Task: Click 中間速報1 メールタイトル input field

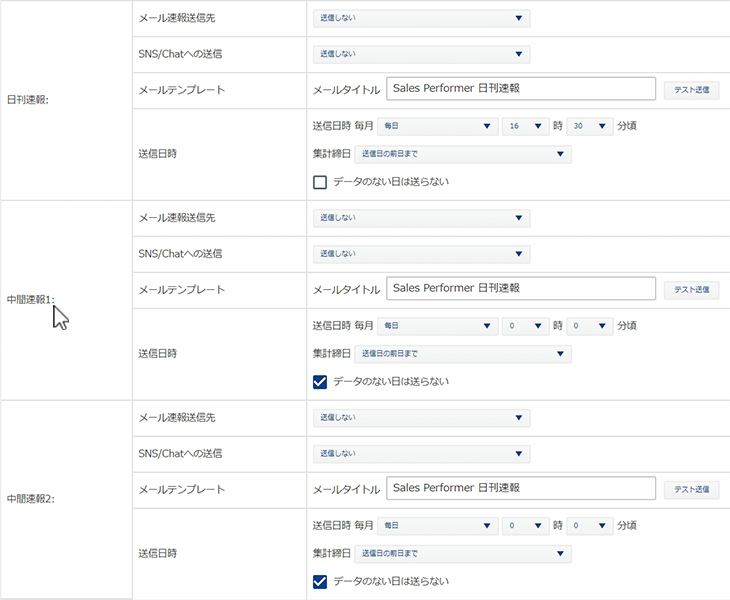Action: click(x=520, y=289)
